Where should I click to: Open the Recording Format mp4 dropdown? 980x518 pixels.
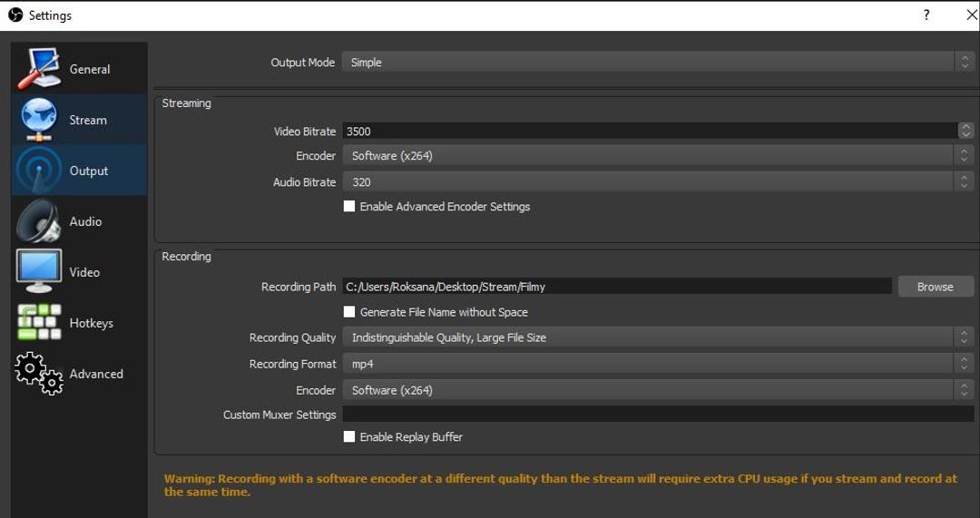coord(657,364)
